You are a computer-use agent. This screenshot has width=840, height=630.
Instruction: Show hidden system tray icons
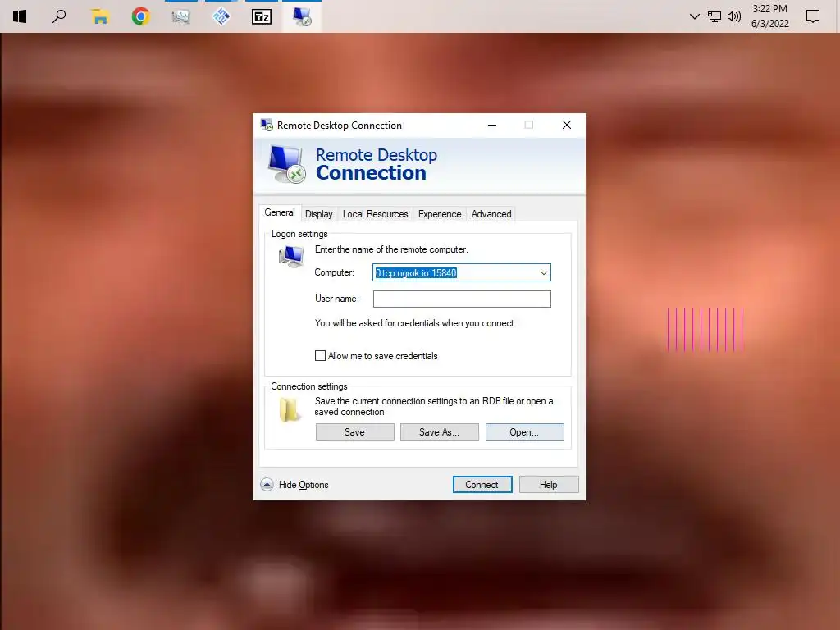694,16
